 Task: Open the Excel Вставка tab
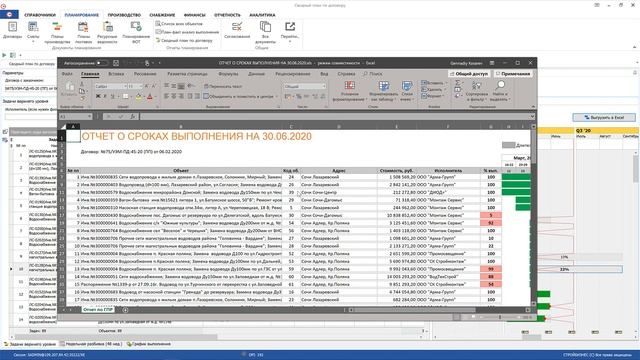[x=116, y=74]
